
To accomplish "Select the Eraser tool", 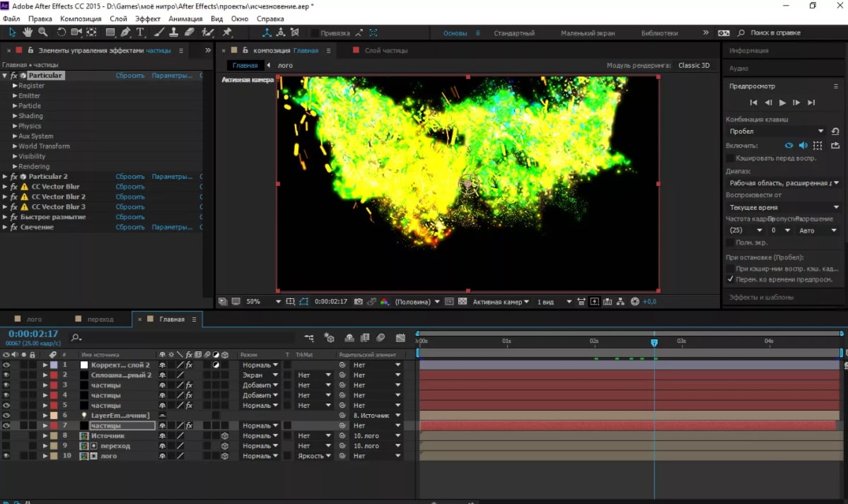I will coord(189,33).
